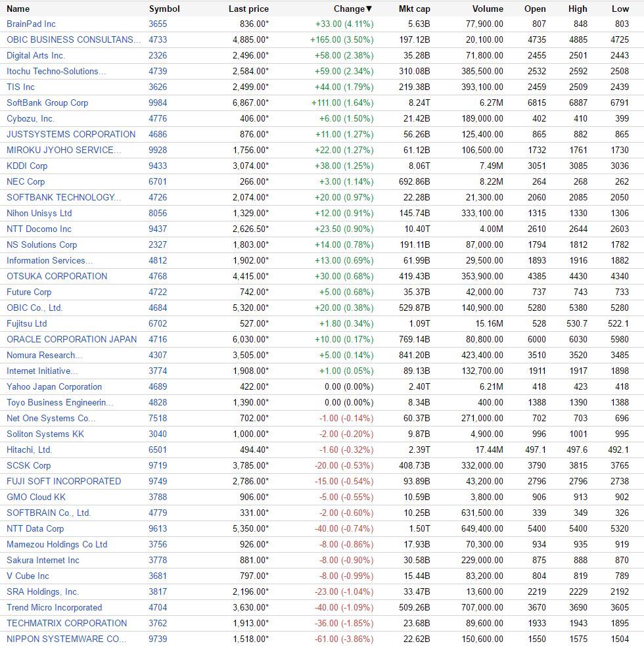
Task: Open NIPPON SYSTEMWARE CO link
Action: pos(66,639)
